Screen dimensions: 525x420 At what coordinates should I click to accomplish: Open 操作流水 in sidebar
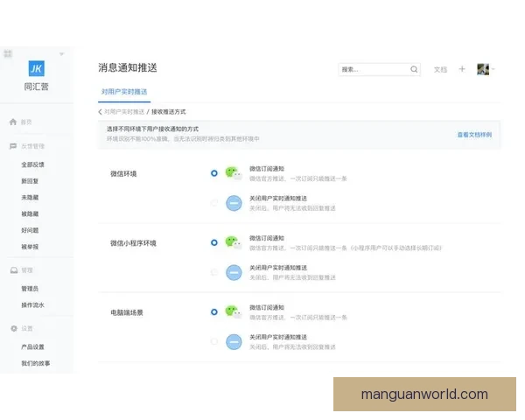coord(32,304)
